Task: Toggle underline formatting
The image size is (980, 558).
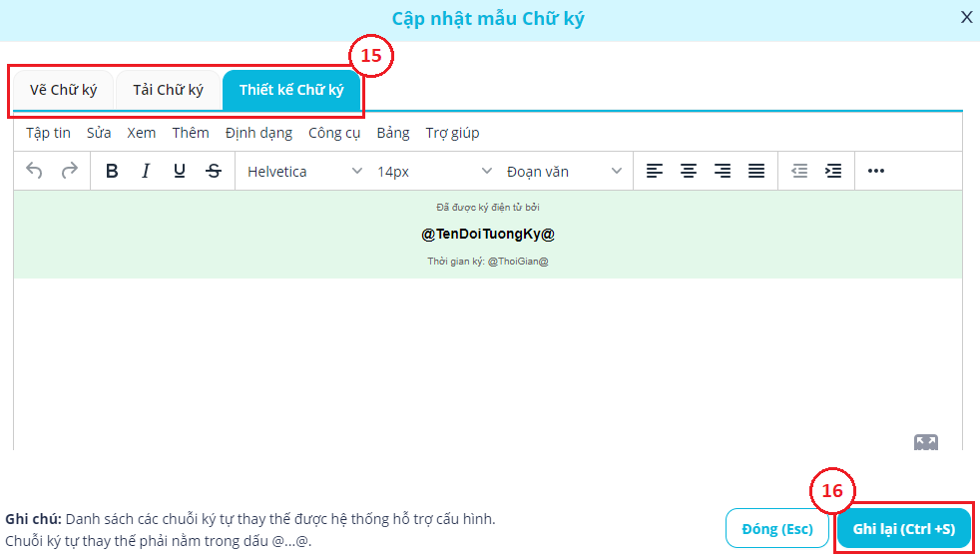Action: click(180, 171)
